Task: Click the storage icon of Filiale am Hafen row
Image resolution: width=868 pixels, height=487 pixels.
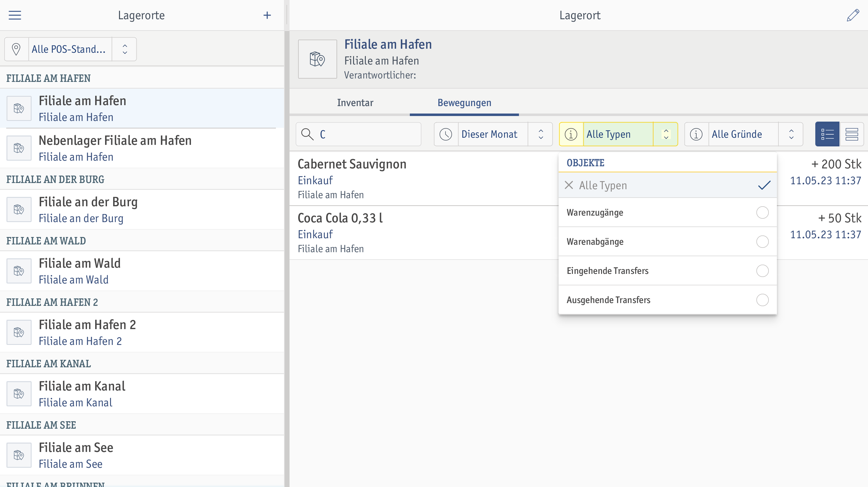Action: [19, 108]
